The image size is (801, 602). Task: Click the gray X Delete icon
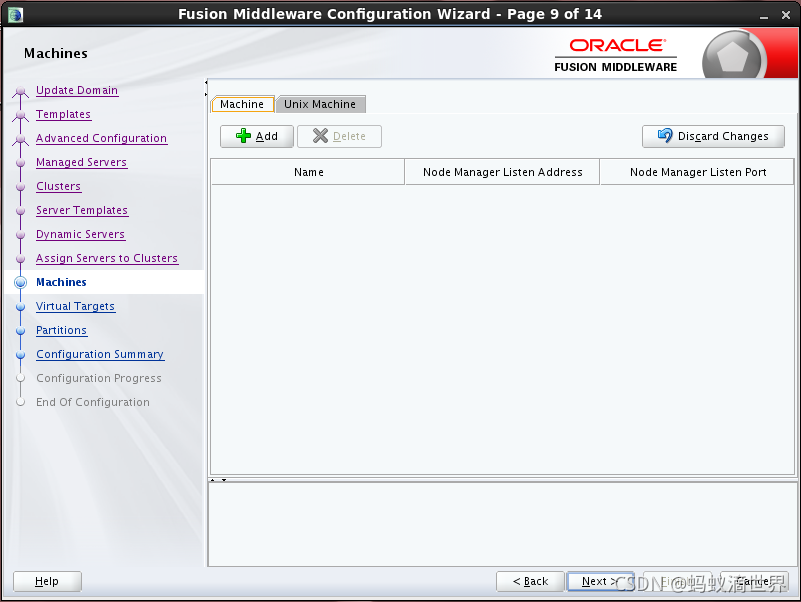coord(320,136)
